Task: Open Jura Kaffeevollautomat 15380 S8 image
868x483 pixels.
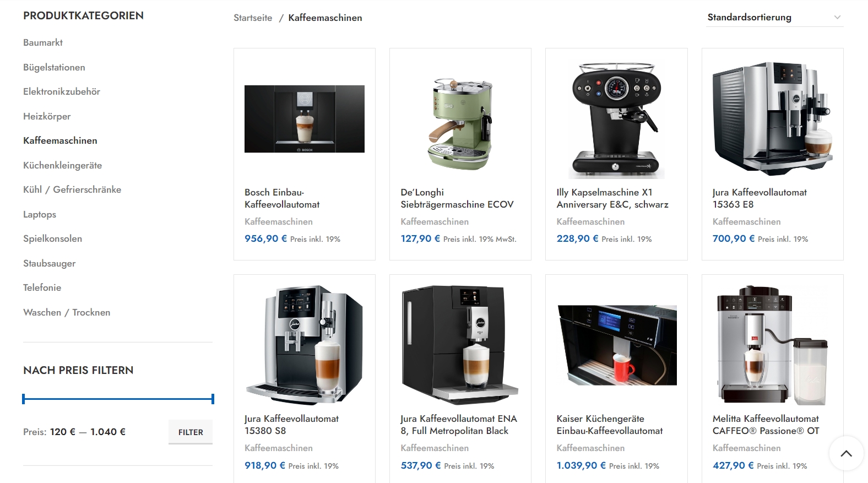Action: [x=305, y=345]
